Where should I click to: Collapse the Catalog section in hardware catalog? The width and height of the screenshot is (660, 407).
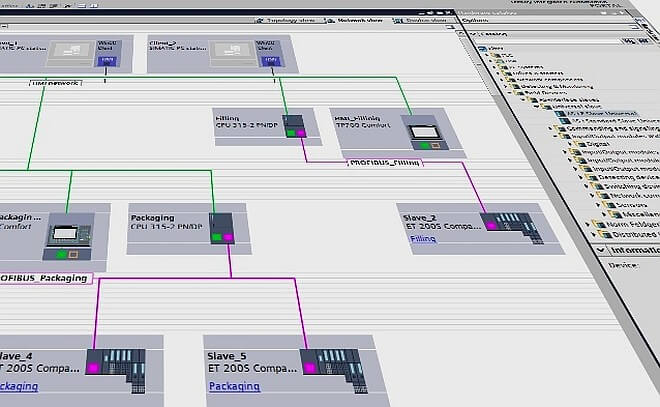tap(473, 35)
